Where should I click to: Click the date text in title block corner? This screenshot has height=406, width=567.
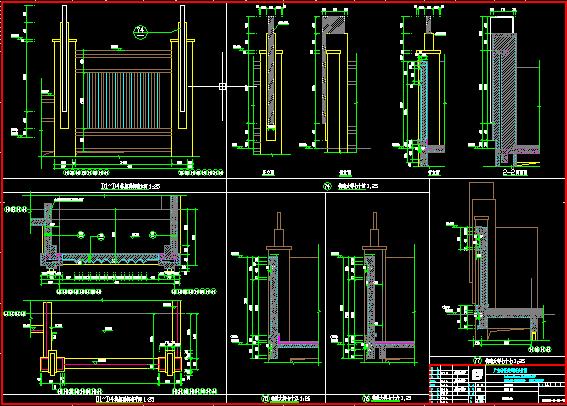[553, 400]
